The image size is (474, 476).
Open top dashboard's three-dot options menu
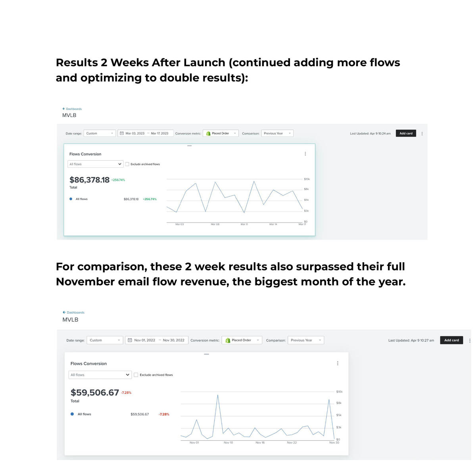(x=422, y=134)
